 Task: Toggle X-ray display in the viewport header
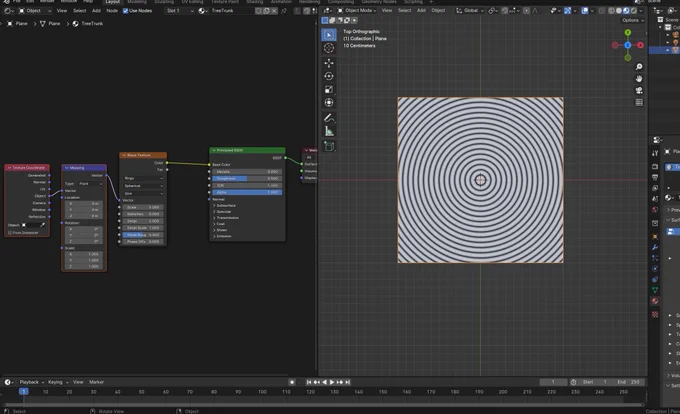604,10
